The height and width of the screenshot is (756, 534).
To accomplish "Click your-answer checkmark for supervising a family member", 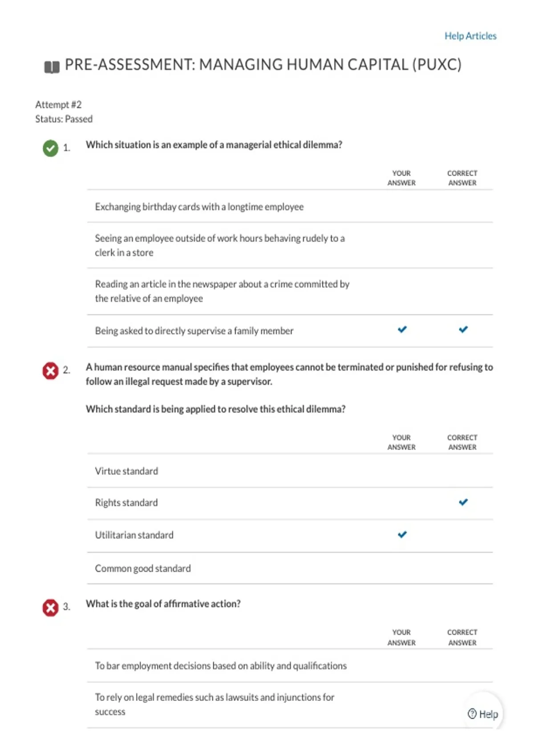I will point(402,330).
